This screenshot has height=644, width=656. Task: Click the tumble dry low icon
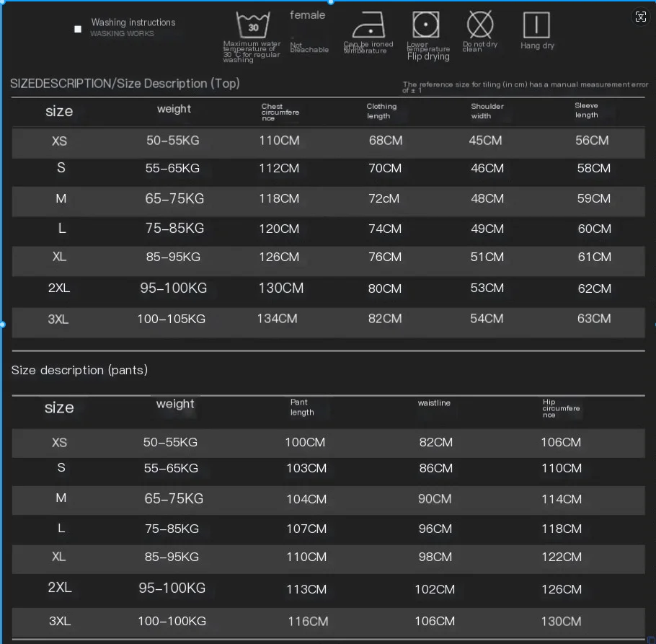(425, 25)
